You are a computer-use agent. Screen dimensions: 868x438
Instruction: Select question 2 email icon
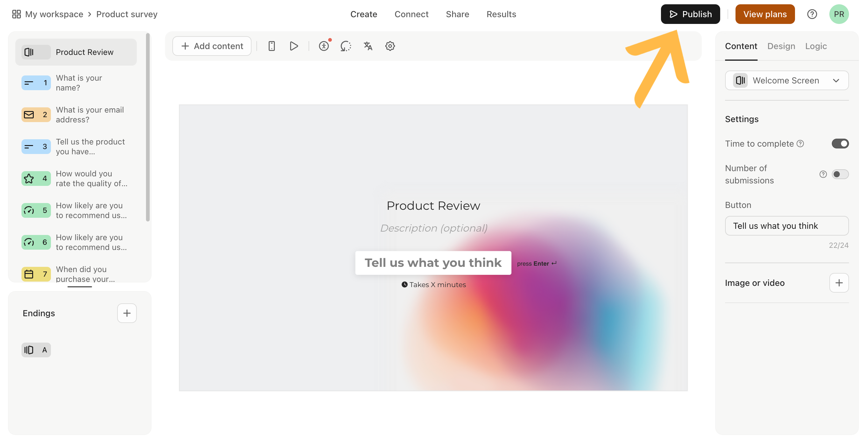[36, 114]
